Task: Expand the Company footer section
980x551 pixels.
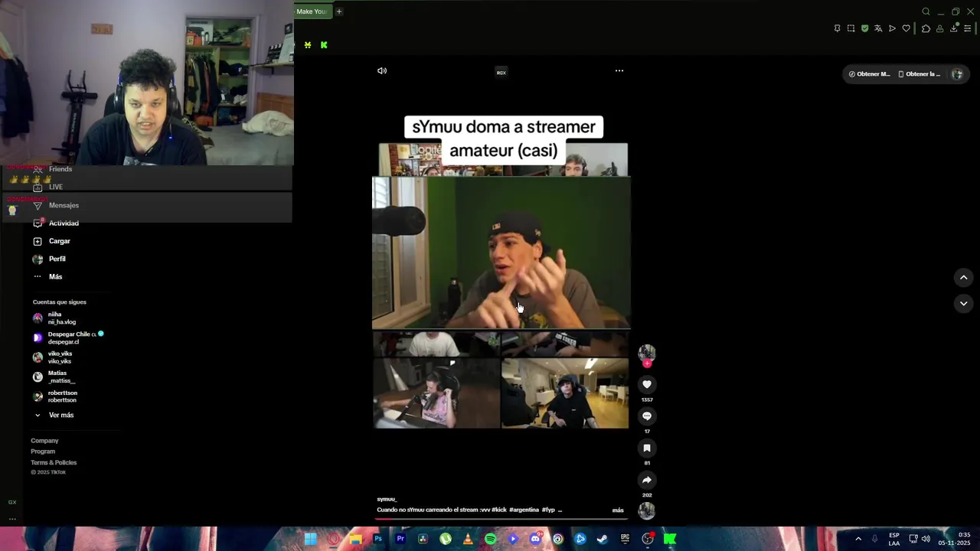Action: click(44, 441)
